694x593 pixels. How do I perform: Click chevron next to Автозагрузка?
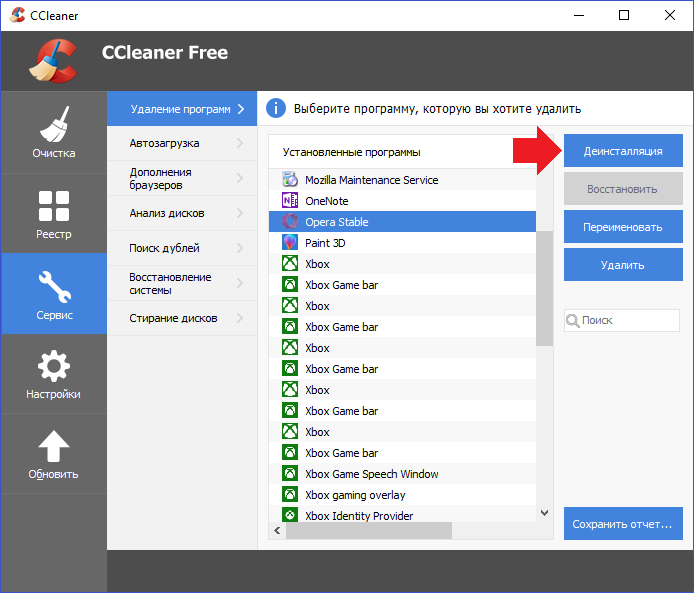[x=240, y=143]
